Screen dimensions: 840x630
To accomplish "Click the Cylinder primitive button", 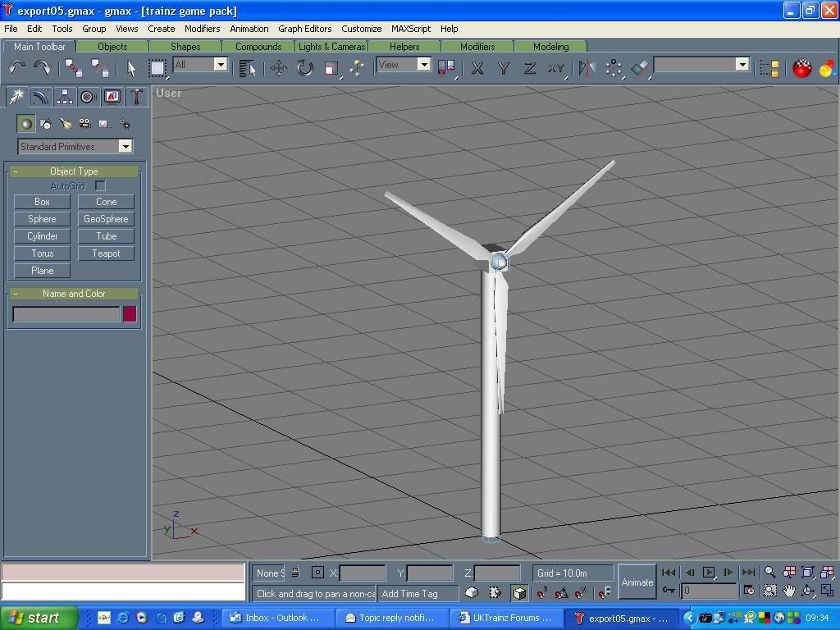I will click(x=42, y=236).
